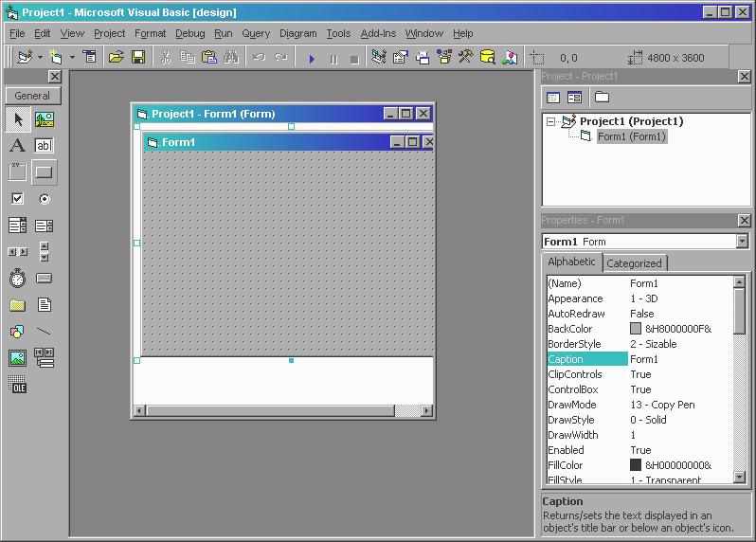Toggle Folders in the Project panel

(602, 98)
